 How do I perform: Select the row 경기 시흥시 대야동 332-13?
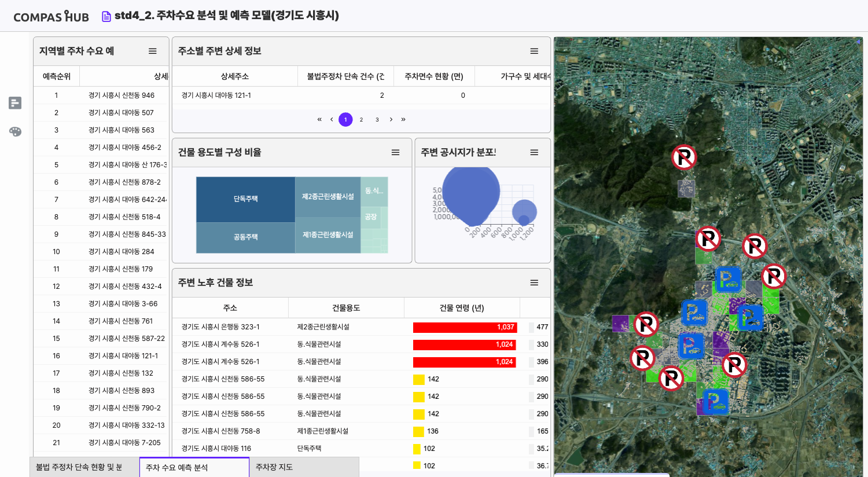pos(101,425)
